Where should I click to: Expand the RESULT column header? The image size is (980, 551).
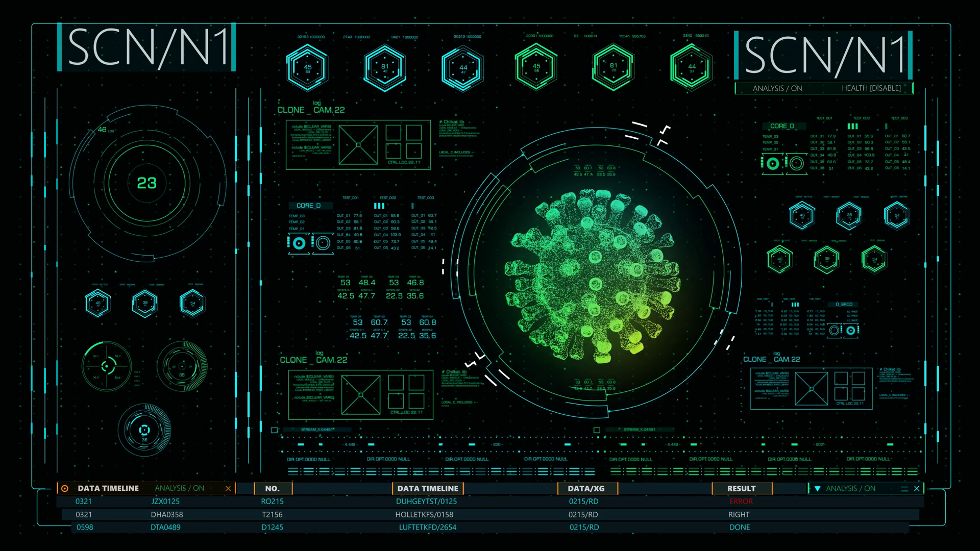pyautogui.click(x=741, y=489)
